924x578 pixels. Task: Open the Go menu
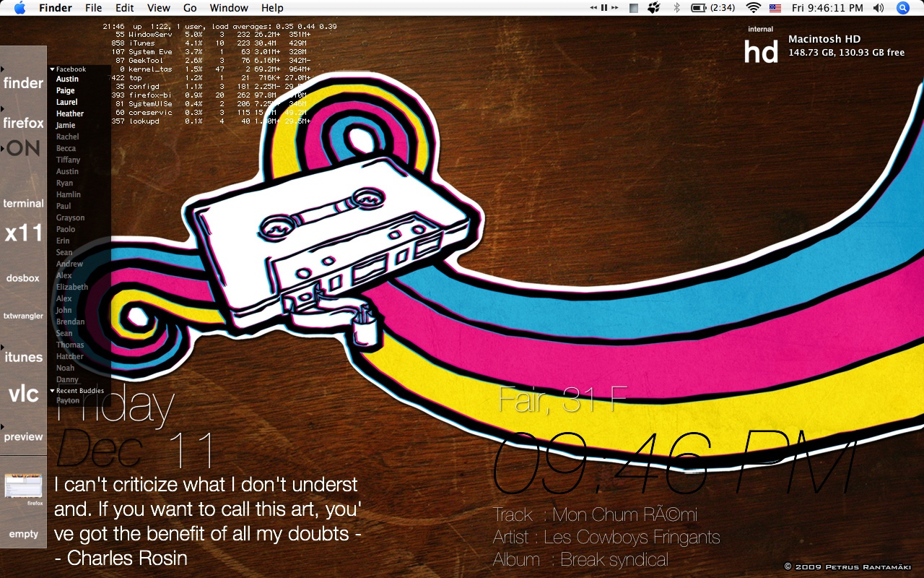pyautogui.click(x=190, y=8)
